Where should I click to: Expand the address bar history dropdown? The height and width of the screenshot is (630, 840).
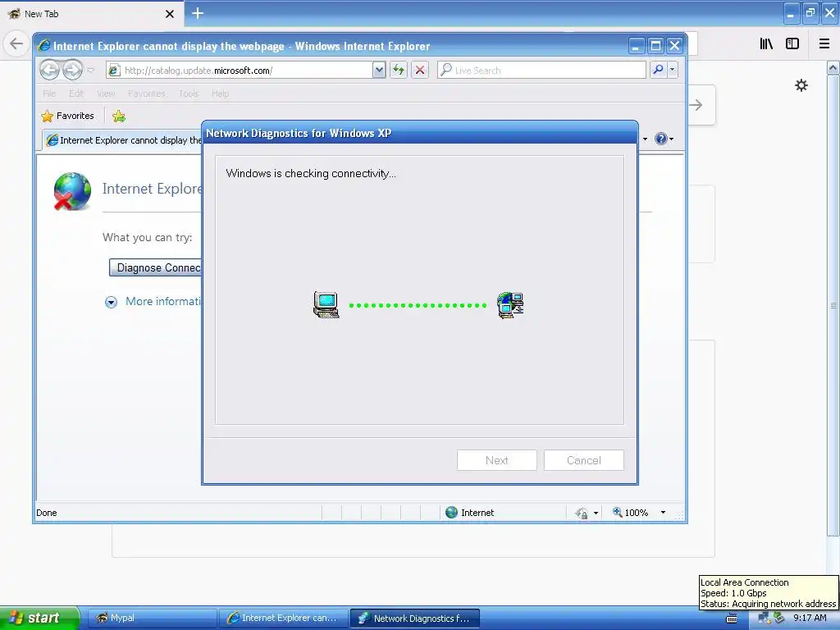(379, 71)
